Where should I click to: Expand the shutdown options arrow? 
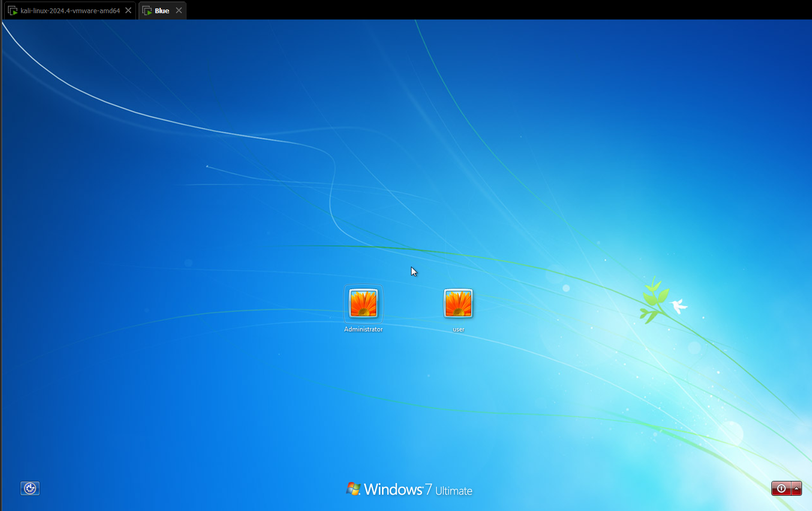797,488
